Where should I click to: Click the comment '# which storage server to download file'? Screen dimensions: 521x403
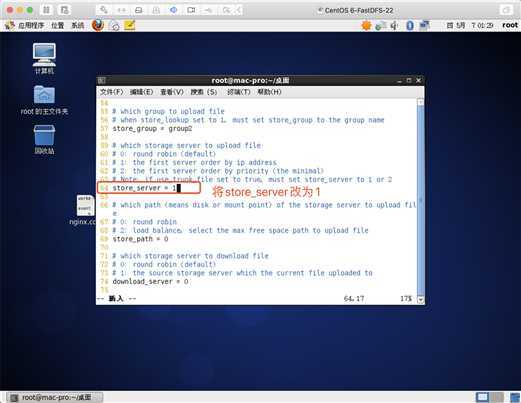[190, 256]
